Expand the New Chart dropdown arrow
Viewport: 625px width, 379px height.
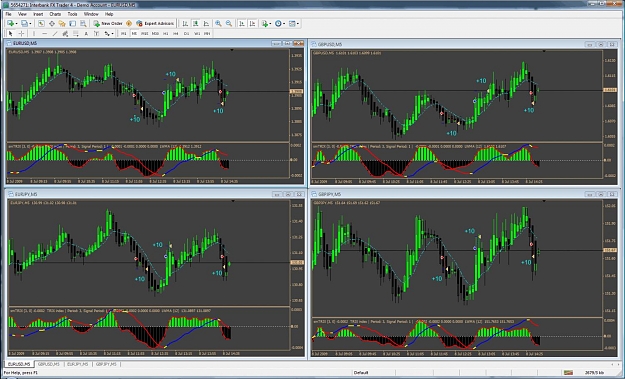tap(16, 24)
